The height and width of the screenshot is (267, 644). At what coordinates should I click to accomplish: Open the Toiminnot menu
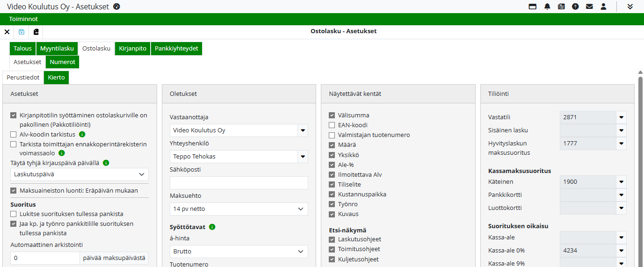click(x=23, y=19)
